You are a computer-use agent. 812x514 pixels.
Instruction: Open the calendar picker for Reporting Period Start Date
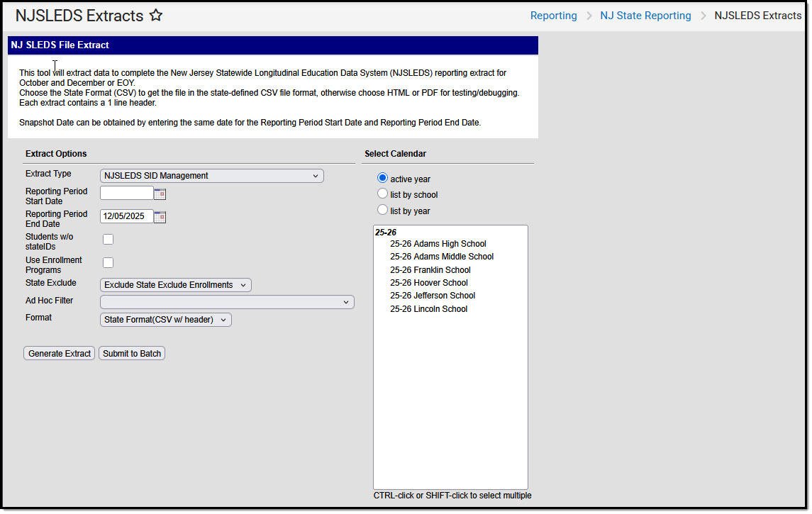[160, 192]
